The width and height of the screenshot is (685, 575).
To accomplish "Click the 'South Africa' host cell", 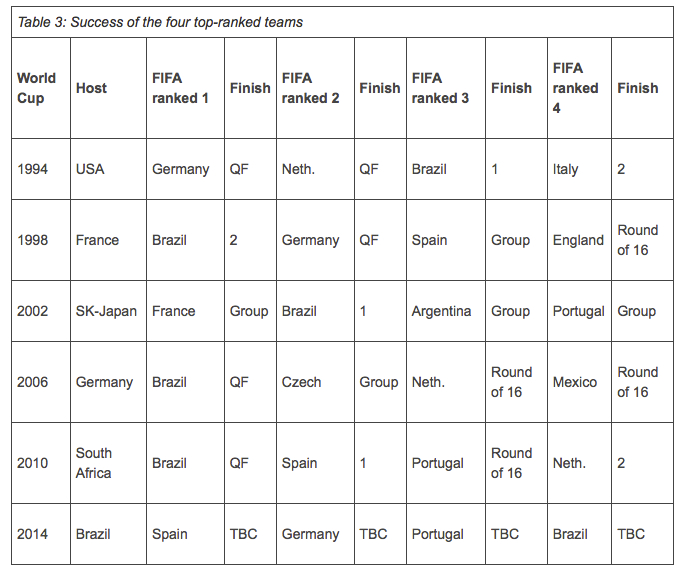I will [108, 463].
